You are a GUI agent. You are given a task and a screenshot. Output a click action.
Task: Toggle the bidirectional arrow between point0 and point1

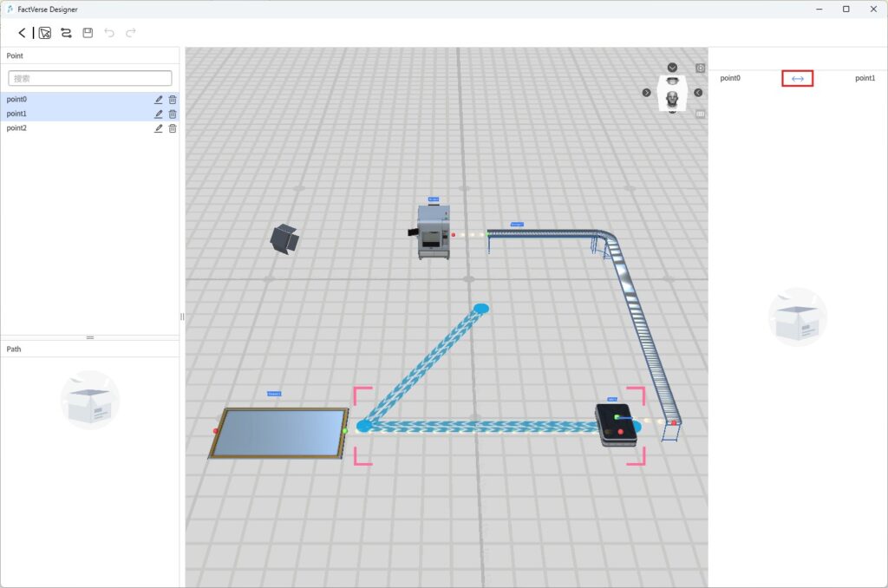(x=797, y=79)
